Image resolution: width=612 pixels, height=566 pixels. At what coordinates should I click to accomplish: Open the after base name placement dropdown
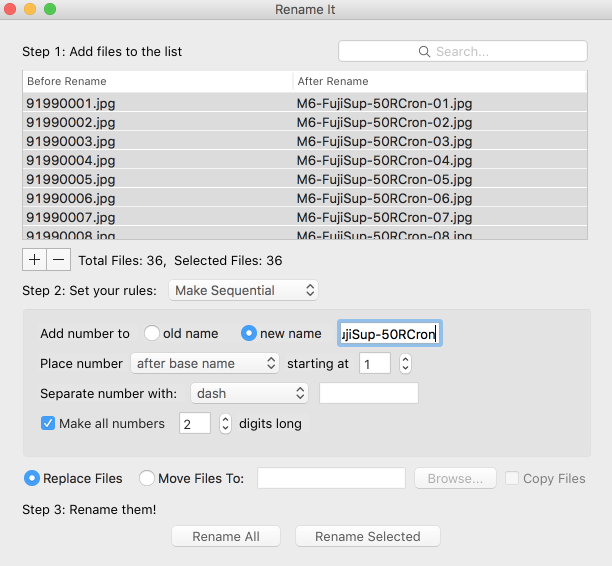coord(205,363)
